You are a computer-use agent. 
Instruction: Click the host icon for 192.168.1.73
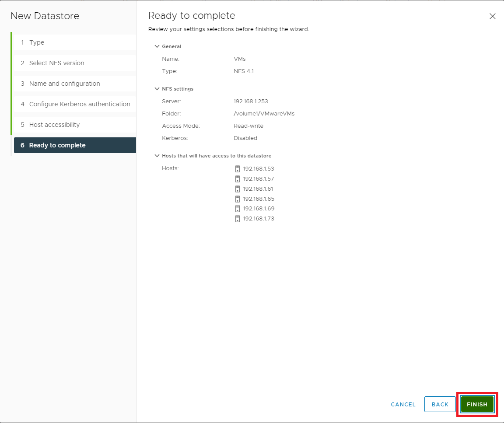coord(238,219)
